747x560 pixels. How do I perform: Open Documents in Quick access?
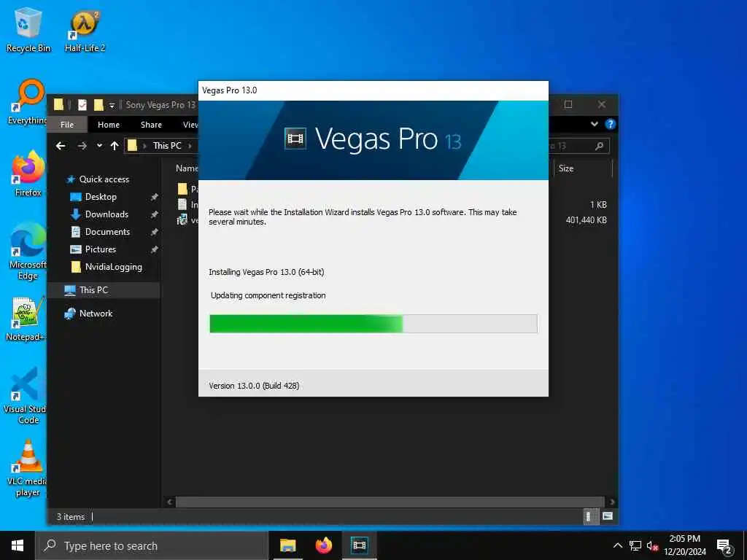click(x=107, y=232)
